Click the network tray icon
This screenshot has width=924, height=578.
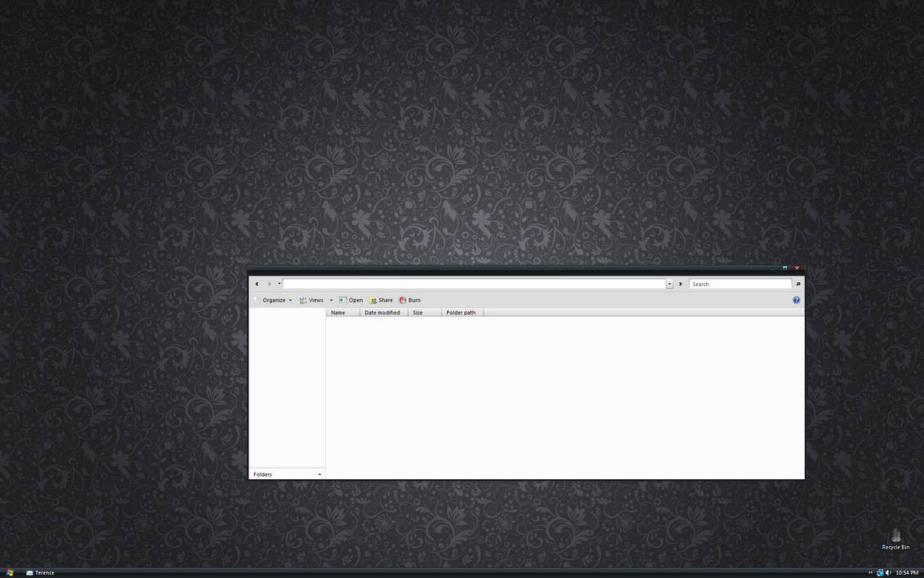[x=880, y=573]
